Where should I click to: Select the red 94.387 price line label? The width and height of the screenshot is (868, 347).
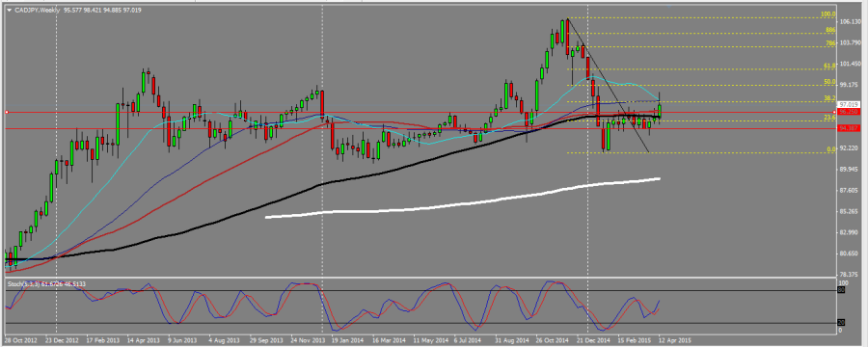[849, 128]
